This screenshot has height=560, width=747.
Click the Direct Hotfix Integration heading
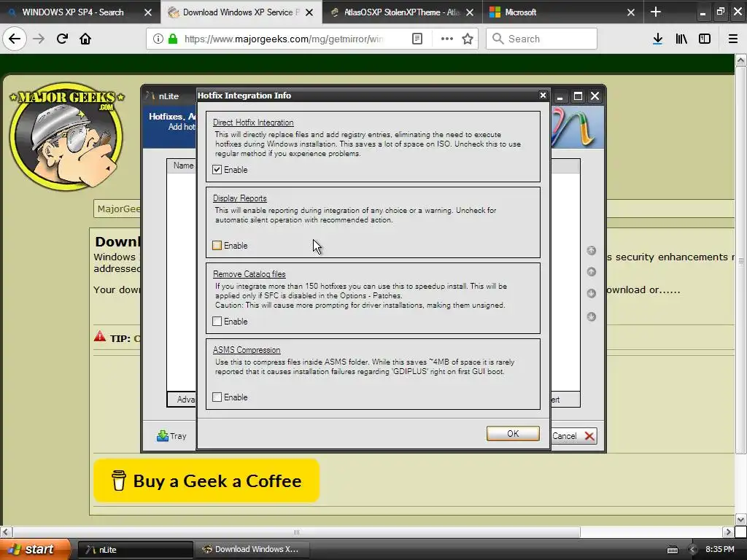point(253,122)
